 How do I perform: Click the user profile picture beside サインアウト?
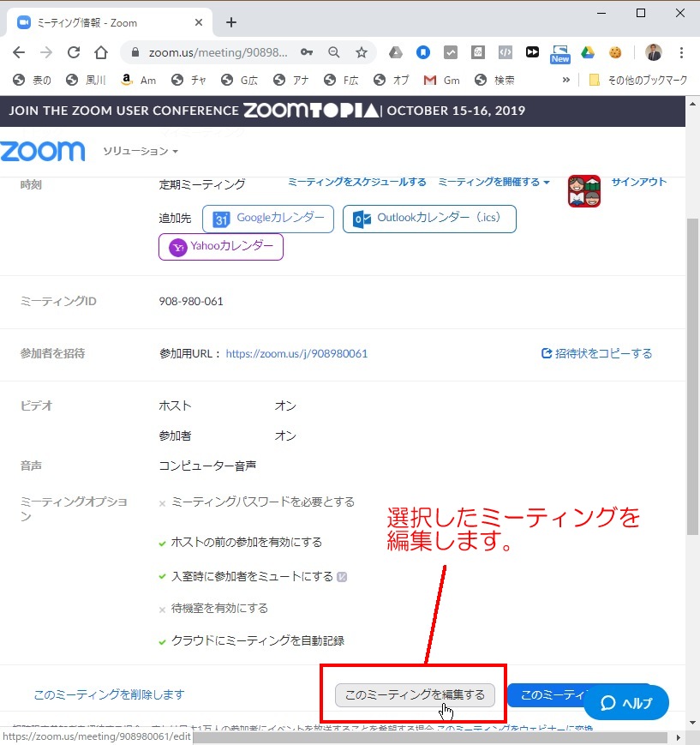pyautogui.click(x=584, y=191)
